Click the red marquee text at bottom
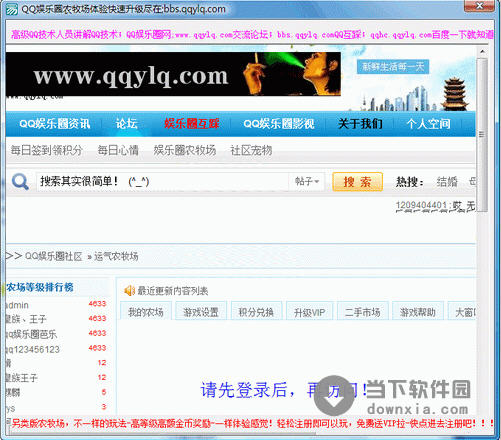 [x=252, y=423]
